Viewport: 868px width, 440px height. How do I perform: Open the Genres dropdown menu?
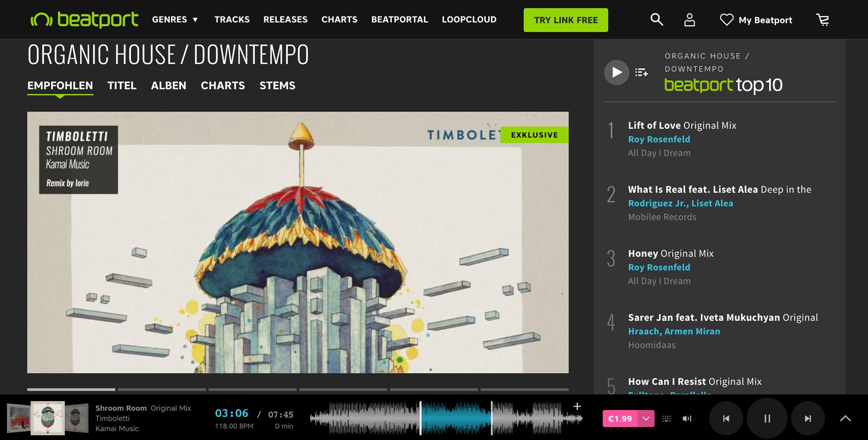pyautogui.click(x=175, y=19)
